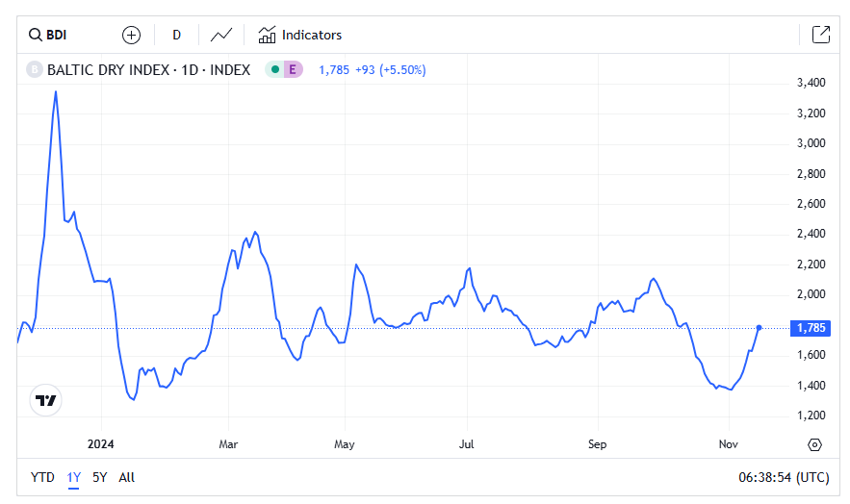Viewport: 850px width, 504px height.
Task: Show the All time range
Action: point(127,477)
